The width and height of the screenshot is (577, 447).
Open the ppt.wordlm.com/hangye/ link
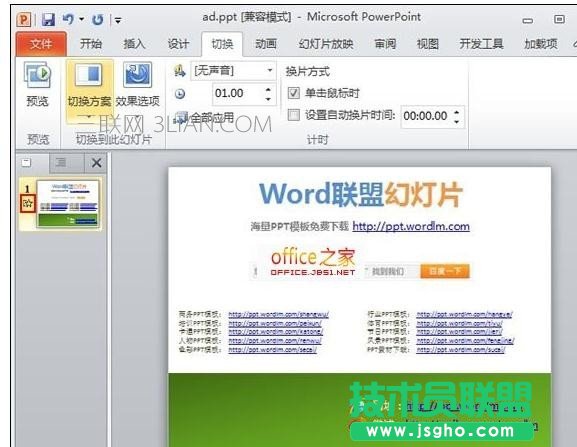(464, 315)
